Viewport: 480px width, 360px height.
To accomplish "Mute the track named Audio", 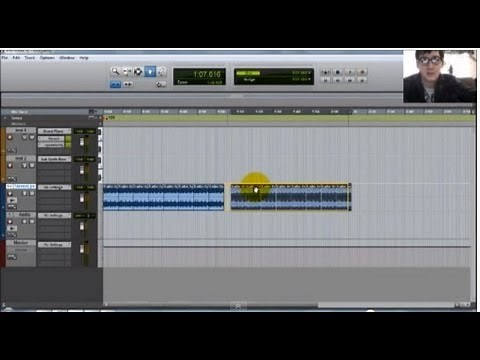I will click(x=32, y=221).
